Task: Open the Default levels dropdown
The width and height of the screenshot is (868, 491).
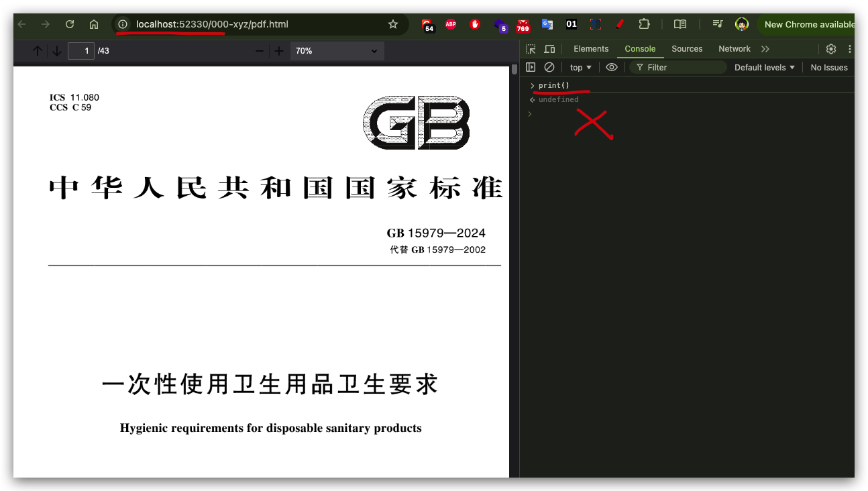Action: tap(764, 67)
